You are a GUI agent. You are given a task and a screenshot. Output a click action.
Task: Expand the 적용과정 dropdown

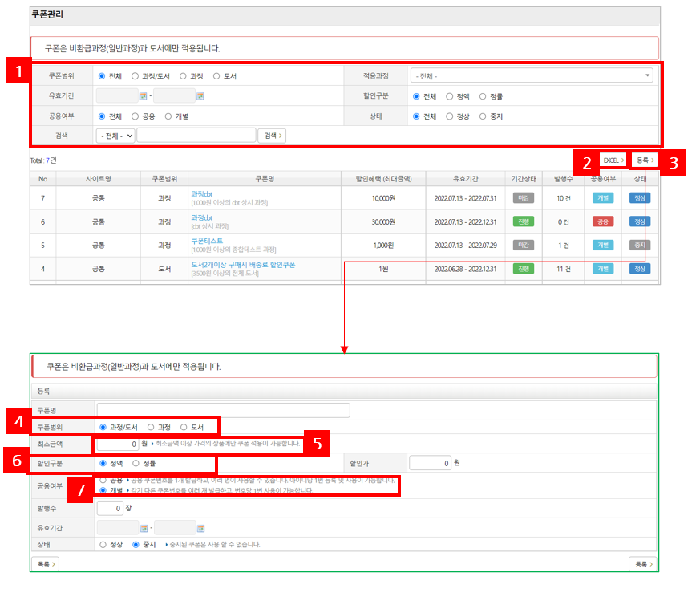tap(532, 76)
